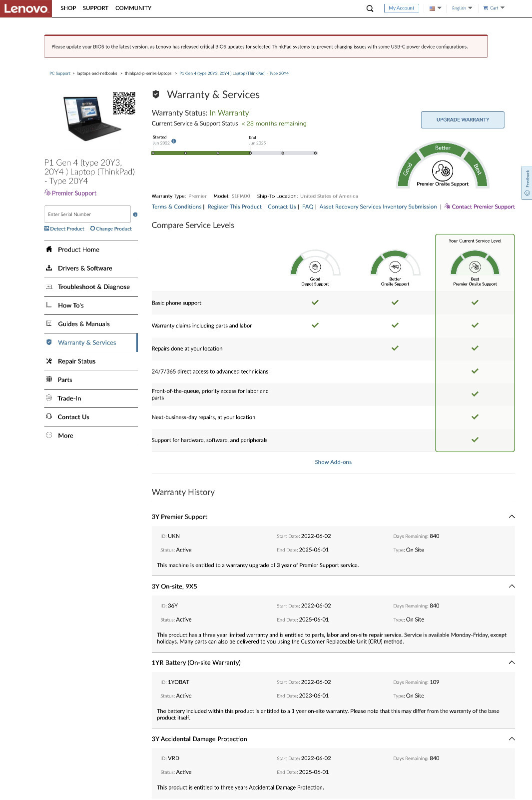Click the UPGRADE WARRANTY button
The width and height of the screenshot is (532, 800).
coord(463,119)
